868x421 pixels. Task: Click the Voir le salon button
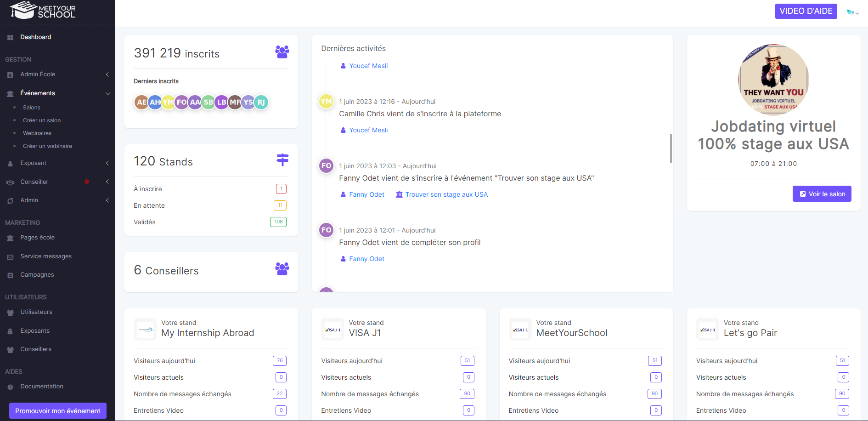[822, 193]
